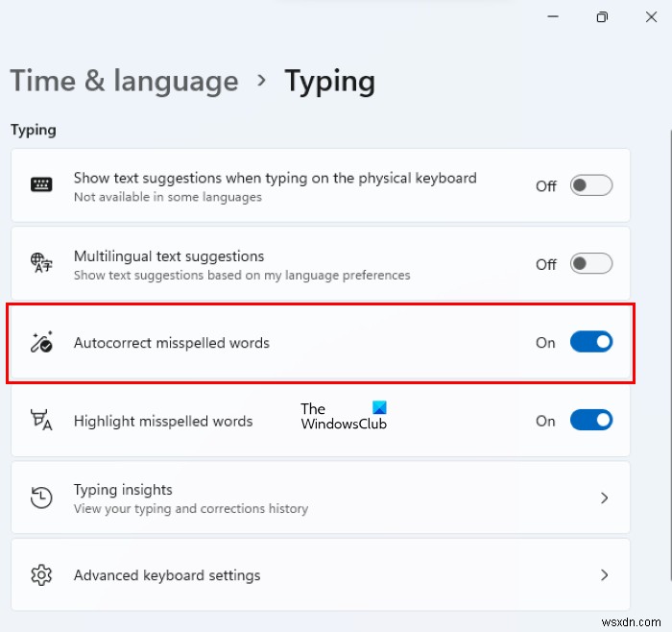Click 'Show text suggestions when typing on the physical keyboard'
The height and width of the screenshot is (632, 672).
276,178
